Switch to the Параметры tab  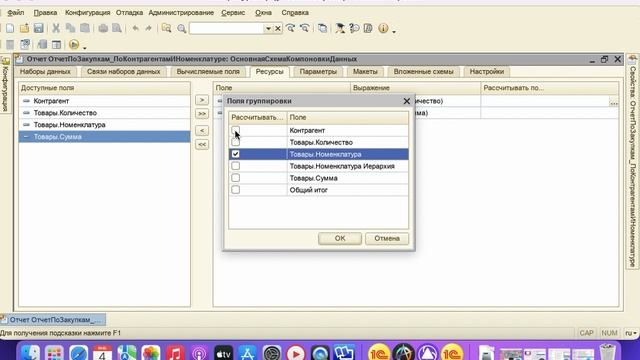tap(318, 71)
